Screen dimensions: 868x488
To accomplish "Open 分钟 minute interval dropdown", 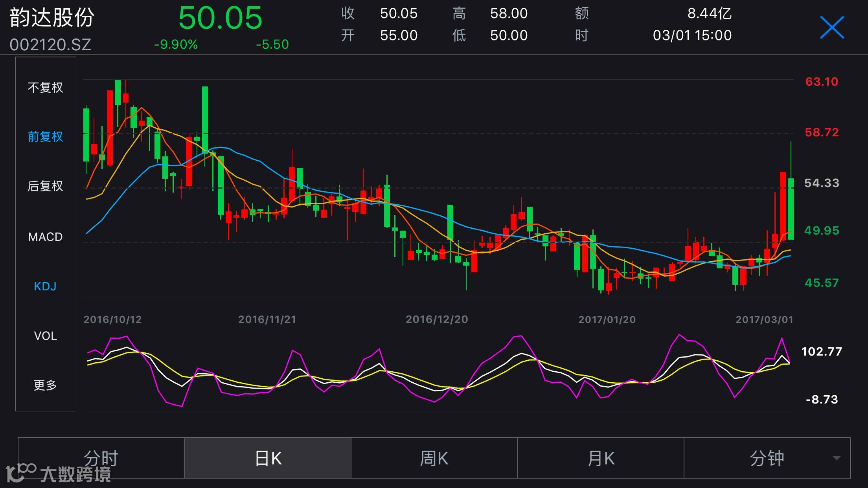I will (x=767, y=458).
